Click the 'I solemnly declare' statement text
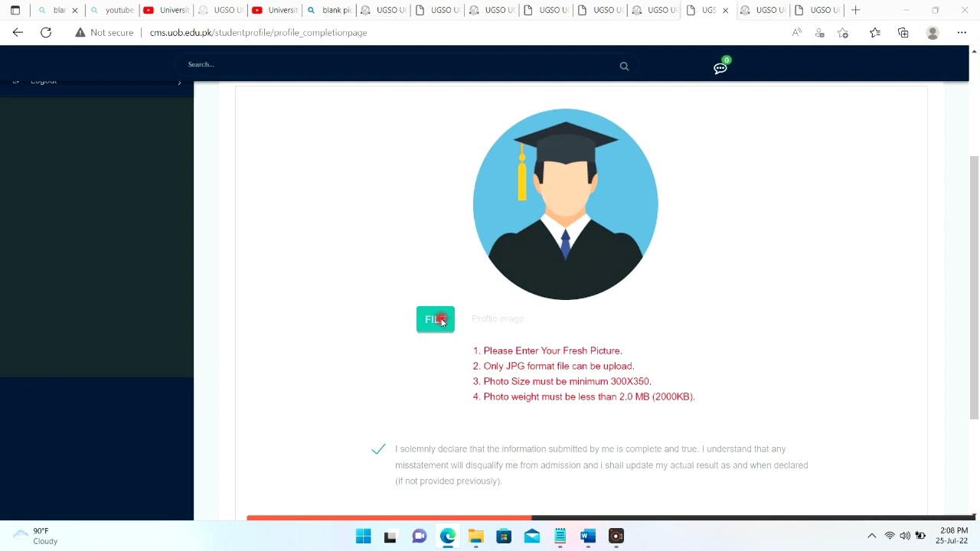 (602, 465)
